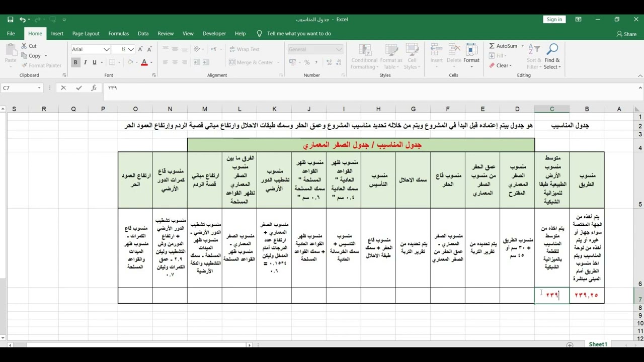Open Clipboard group dialog launcher
Image resolution: width=644 pixels, height=362 pixels.
[x=64, y=75]
